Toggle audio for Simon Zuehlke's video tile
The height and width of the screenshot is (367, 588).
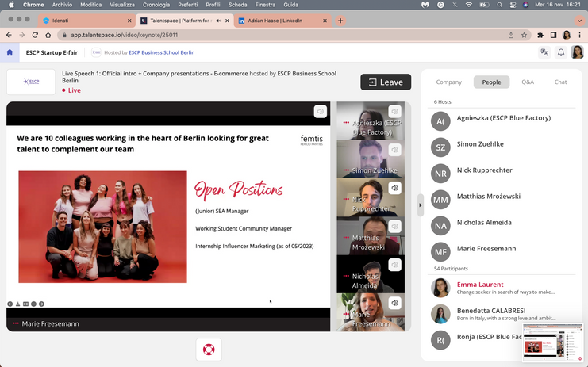coord(394,150)
